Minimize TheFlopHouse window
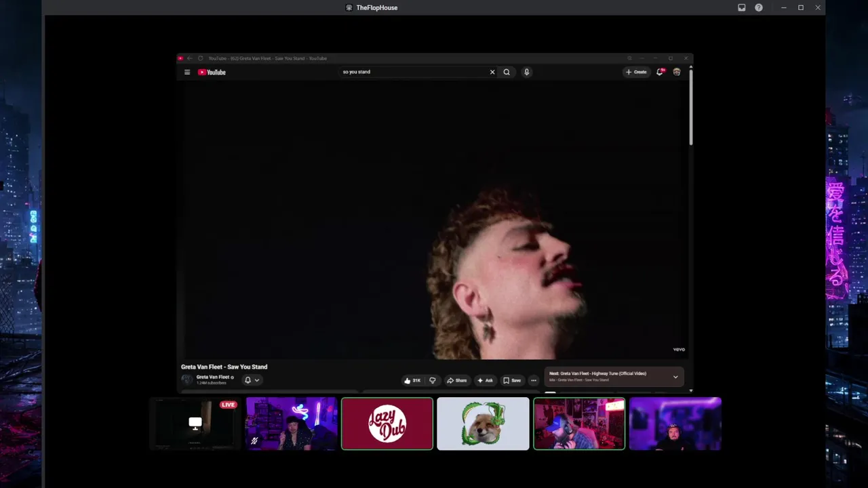 [784, 7]
